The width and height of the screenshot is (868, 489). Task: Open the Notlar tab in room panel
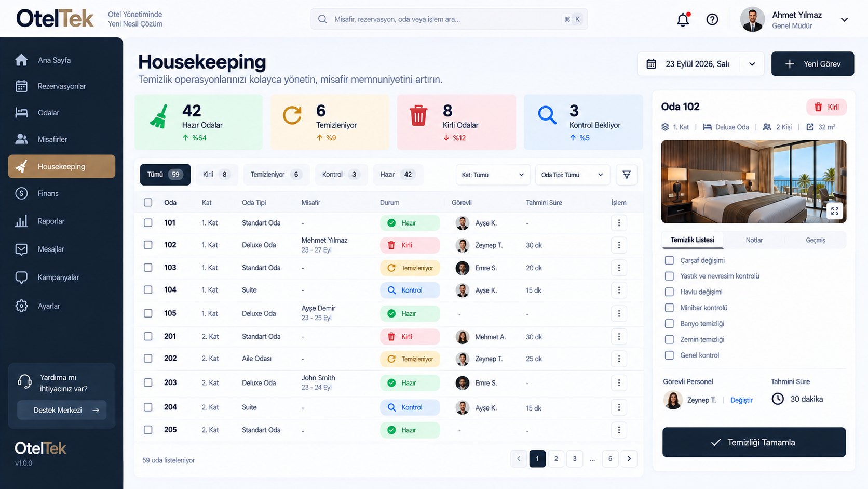tap(754, 240)
